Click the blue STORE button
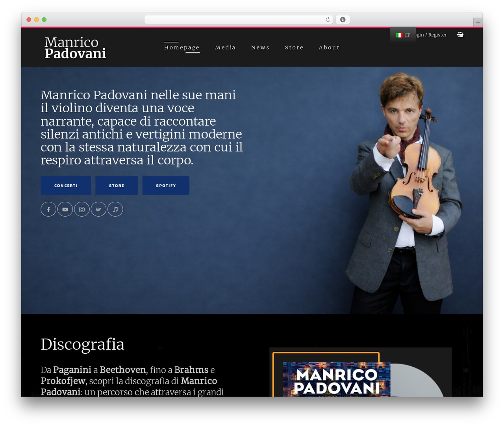Screen dimensions: 504x427 pyautogui.click(x=117, y=186)
